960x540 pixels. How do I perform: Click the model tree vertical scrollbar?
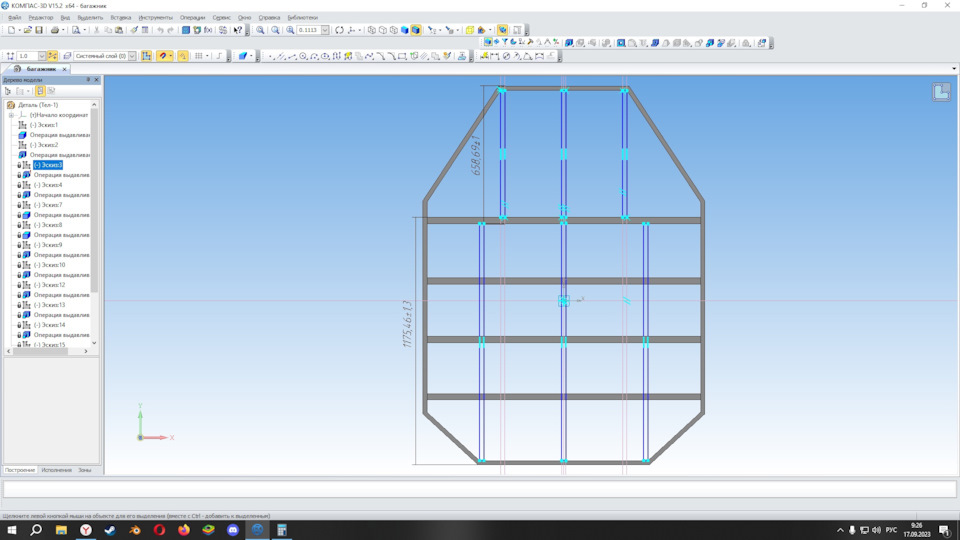[x=94, y=202]
